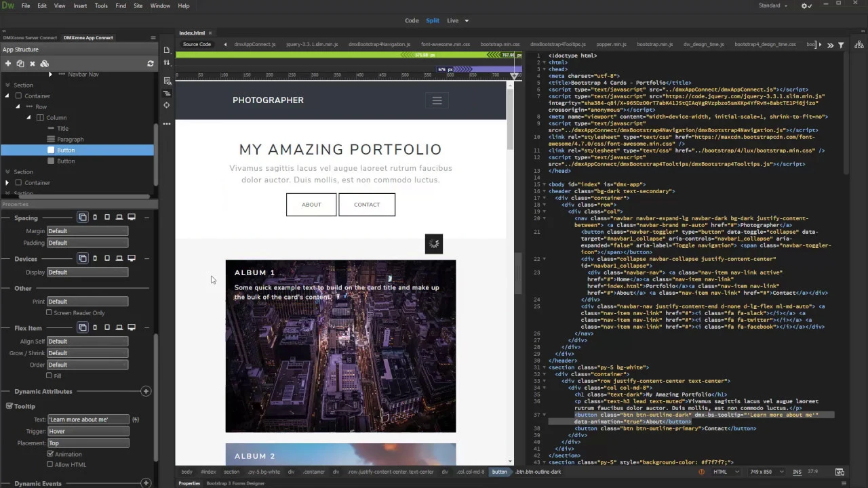Open the File menu
Screen dimensions: 868x488
coord(25,5)
